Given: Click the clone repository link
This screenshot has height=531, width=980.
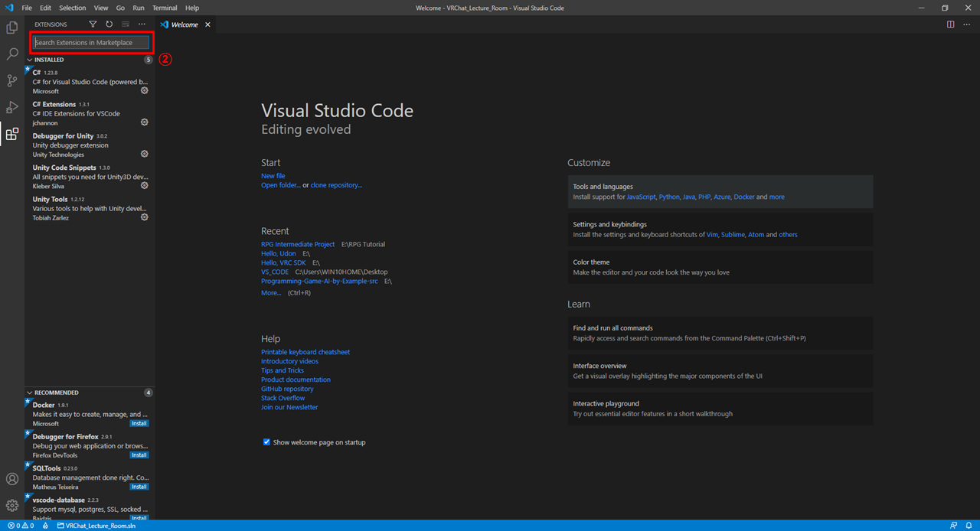Looking at the screenshot, I should pyautogui.click(x=336, y=185).
